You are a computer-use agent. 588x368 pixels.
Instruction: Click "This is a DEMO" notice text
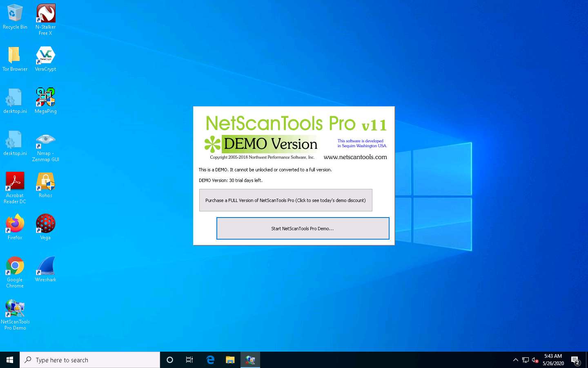pyautogui.click(x=265, y=170)
